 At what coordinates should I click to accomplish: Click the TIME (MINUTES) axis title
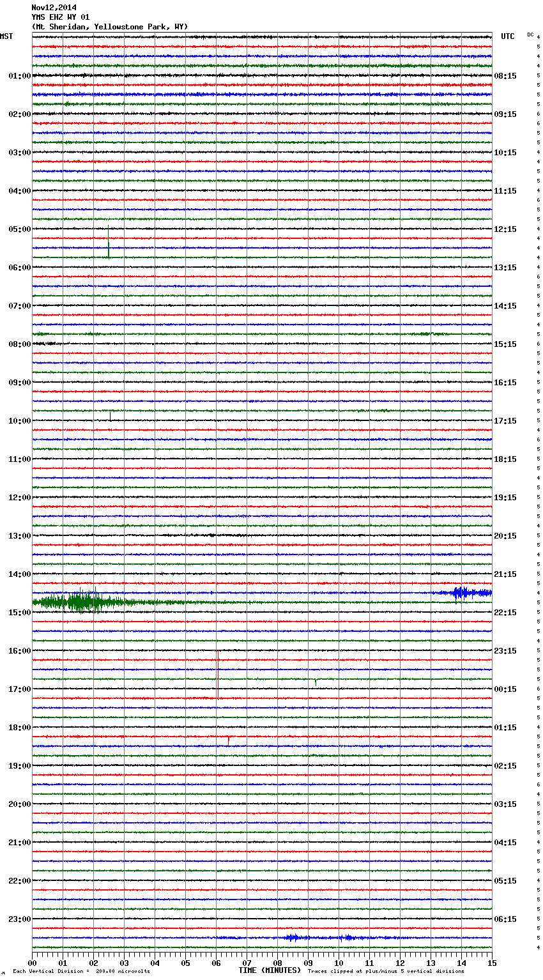coord(270,970)
